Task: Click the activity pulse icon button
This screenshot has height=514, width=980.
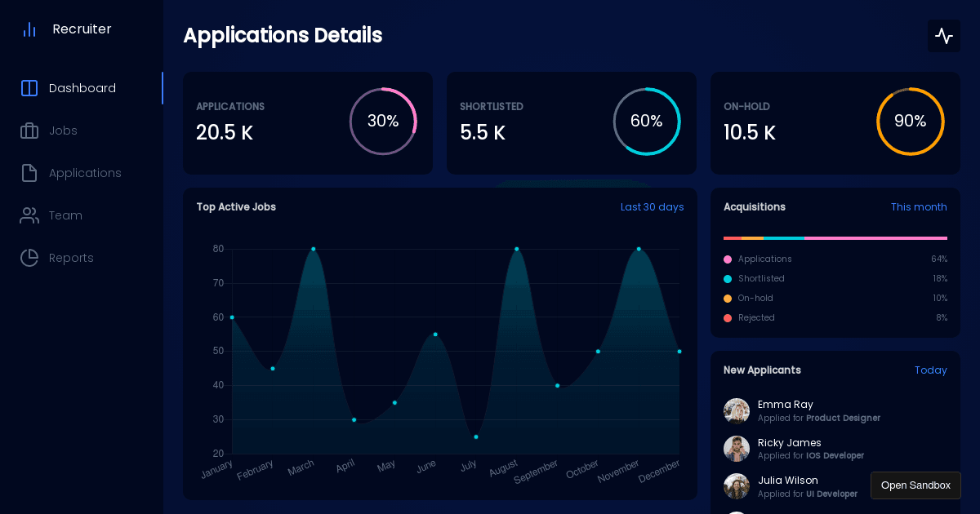Action: pos(943,36)
